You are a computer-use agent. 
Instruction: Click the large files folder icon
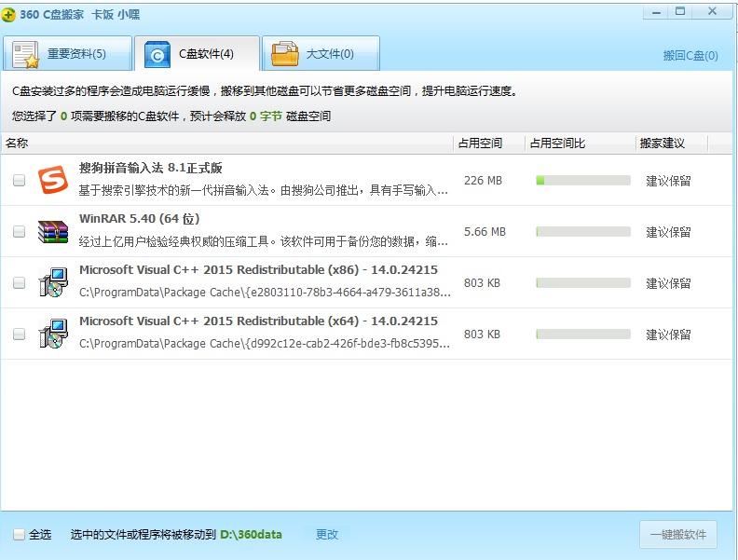285,54
